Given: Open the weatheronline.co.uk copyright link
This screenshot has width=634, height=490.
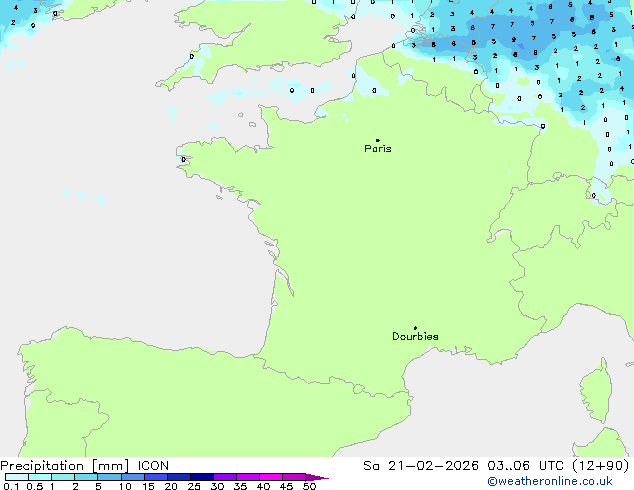Looking at the screenshot, I should point(550,481).
